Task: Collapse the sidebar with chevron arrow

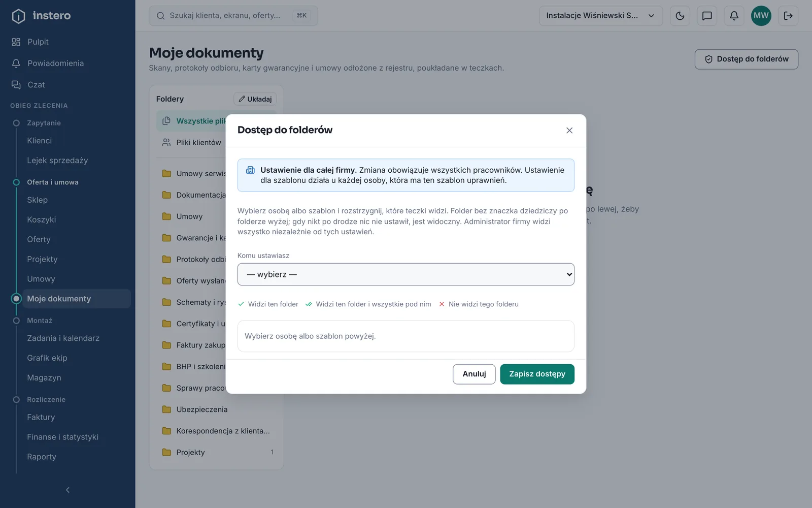Action: [x=67, y=490]
